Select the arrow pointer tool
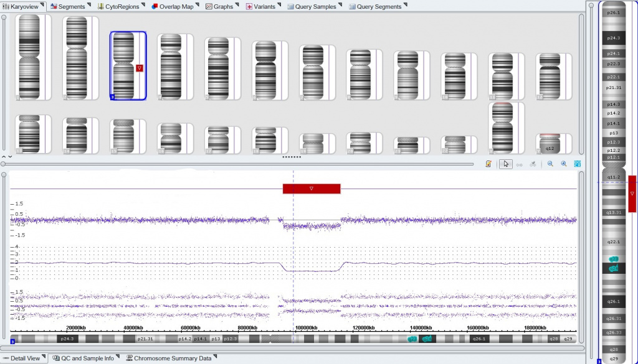 [506, 164]
